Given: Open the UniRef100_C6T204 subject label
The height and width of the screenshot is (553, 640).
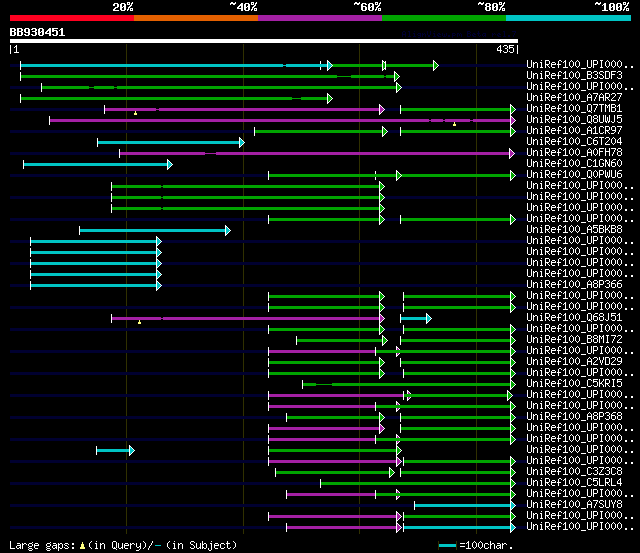Looking at the screenshot, I should pyautogui.click(x=574, y=141).
